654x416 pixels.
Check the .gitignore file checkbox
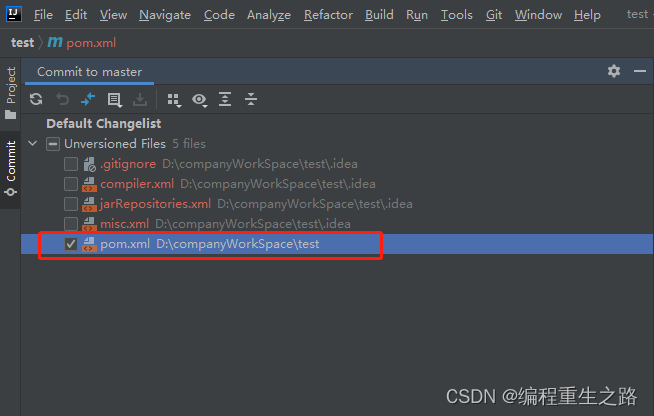click(71, 164)
